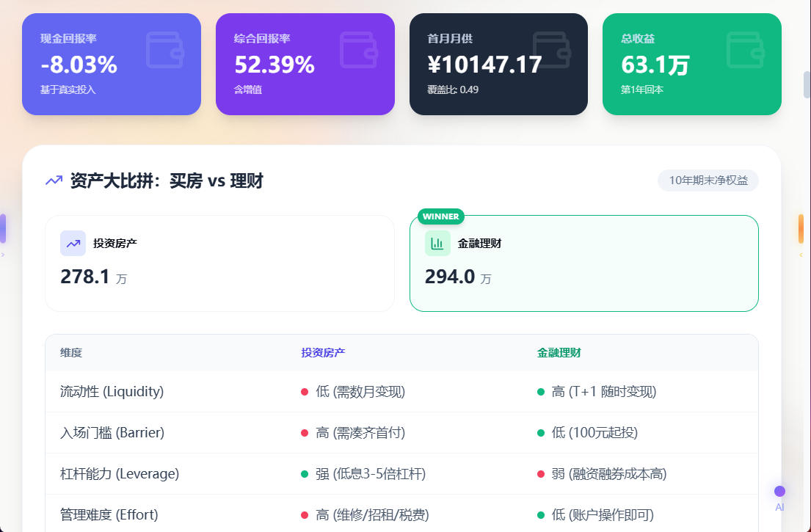Viewport: 811px width, 532px height.
Task: Click the 基于真实投入 subtitle
Action: click(68, 90)
